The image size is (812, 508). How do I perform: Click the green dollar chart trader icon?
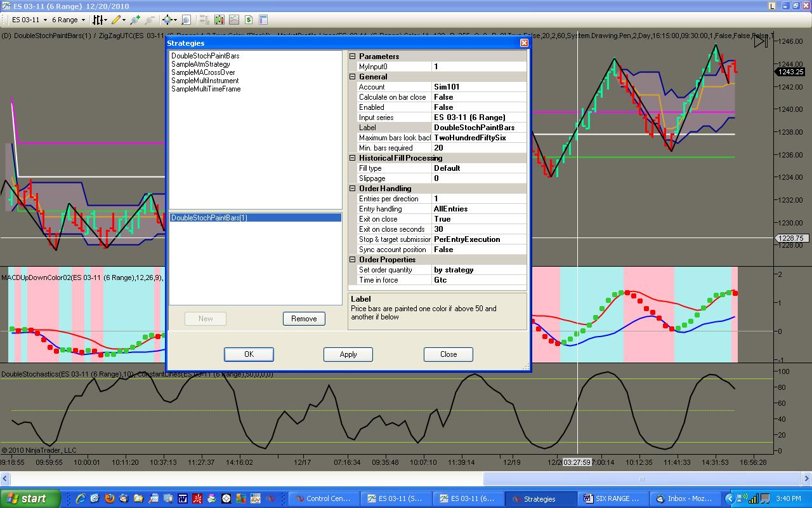click(x=249, y=20)
